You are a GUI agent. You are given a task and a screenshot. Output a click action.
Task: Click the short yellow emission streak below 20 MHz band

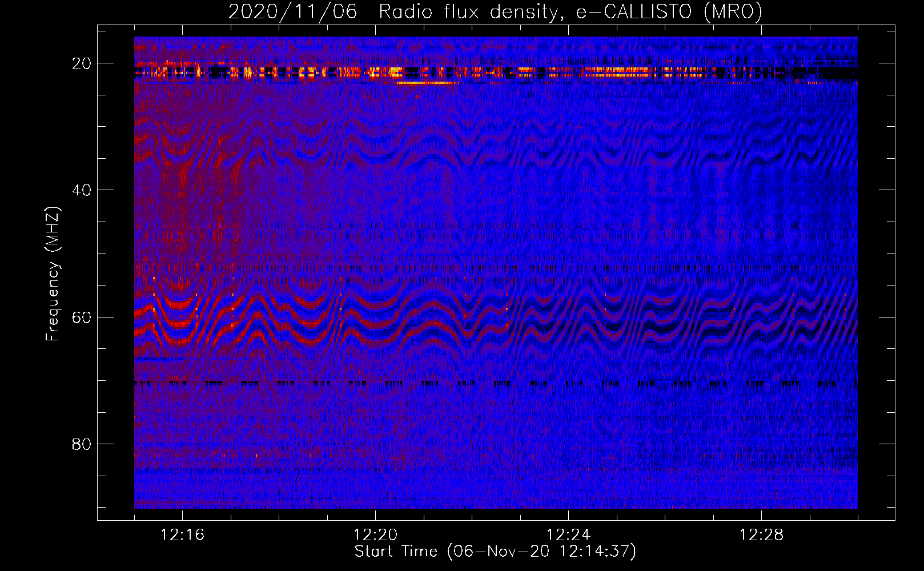click(427, 83)
